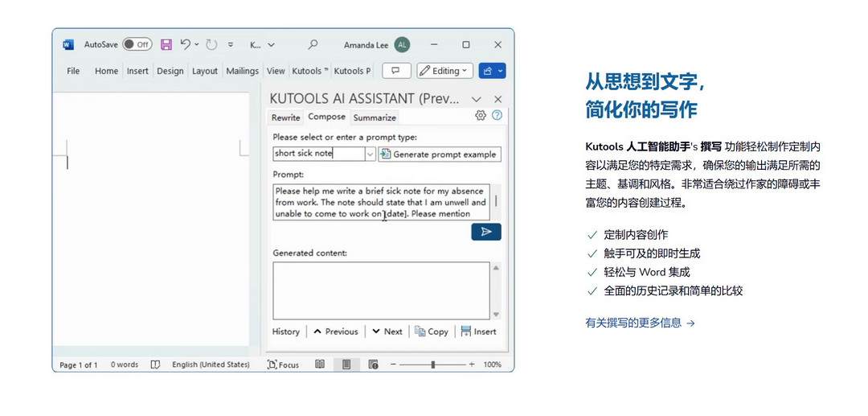Switch to Read Mode view in status bar
The height and width of the screenshot is (416, 868).
320,365
